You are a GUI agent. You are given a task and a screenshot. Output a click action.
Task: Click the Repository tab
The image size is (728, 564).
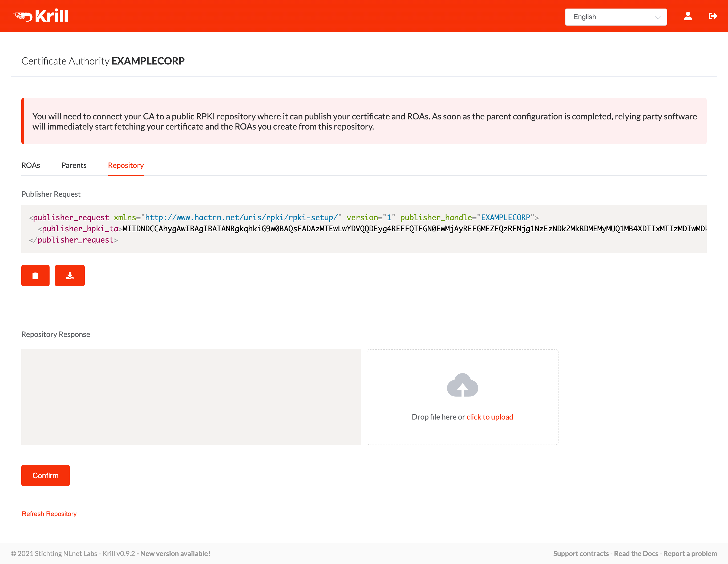[x=126, y=166]
